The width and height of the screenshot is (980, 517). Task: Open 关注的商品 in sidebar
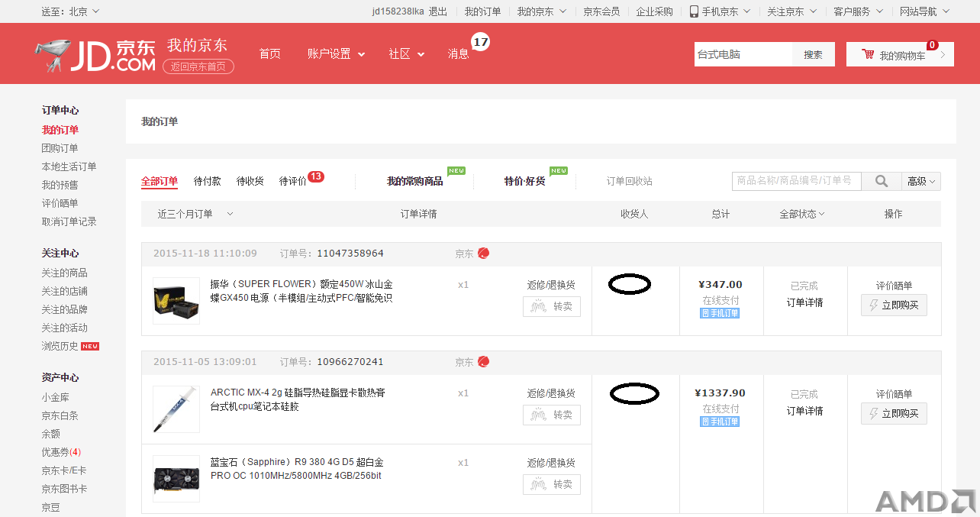[x=65, y=273]
